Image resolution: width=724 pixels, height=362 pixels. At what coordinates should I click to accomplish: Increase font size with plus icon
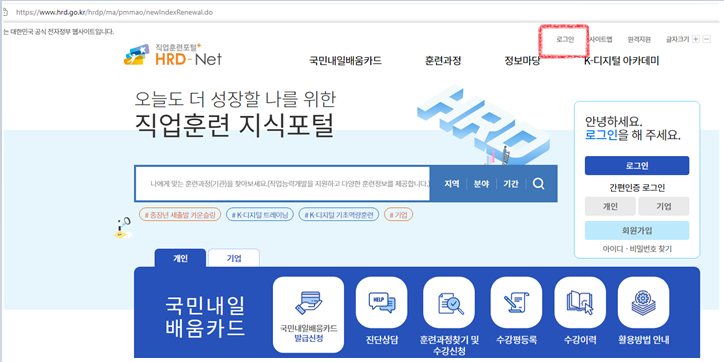click(x=696, y=39)
